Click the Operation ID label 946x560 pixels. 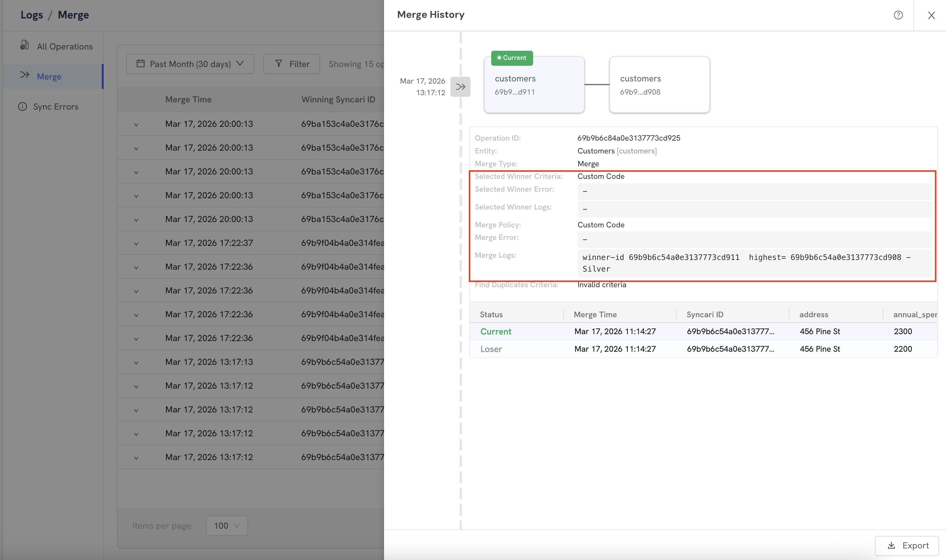[497, 138]
